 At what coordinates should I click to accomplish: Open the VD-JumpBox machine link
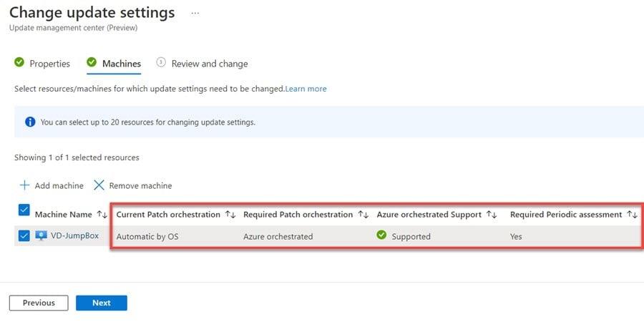[x=74, y=235]
